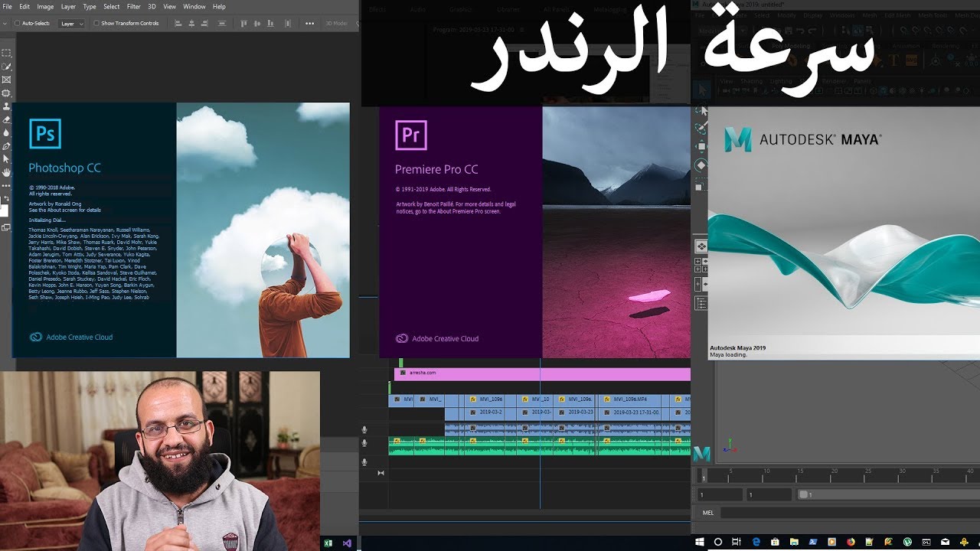The height and width of the screenshot is (551, 980).
Task: Swap foreground and background colors
Action: click(7, 198)
